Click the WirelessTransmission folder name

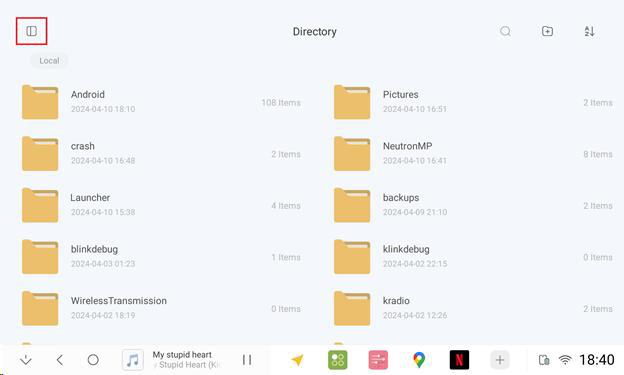point(119,301)
